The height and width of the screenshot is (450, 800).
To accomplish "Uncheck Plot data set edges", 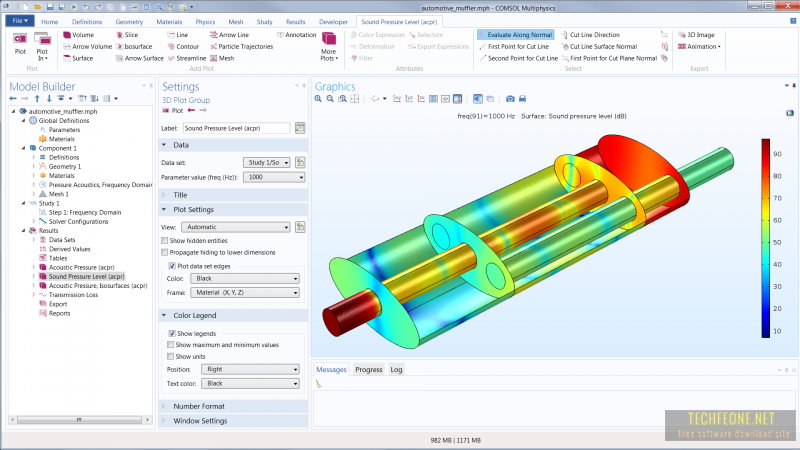I will tap(172, 266).
